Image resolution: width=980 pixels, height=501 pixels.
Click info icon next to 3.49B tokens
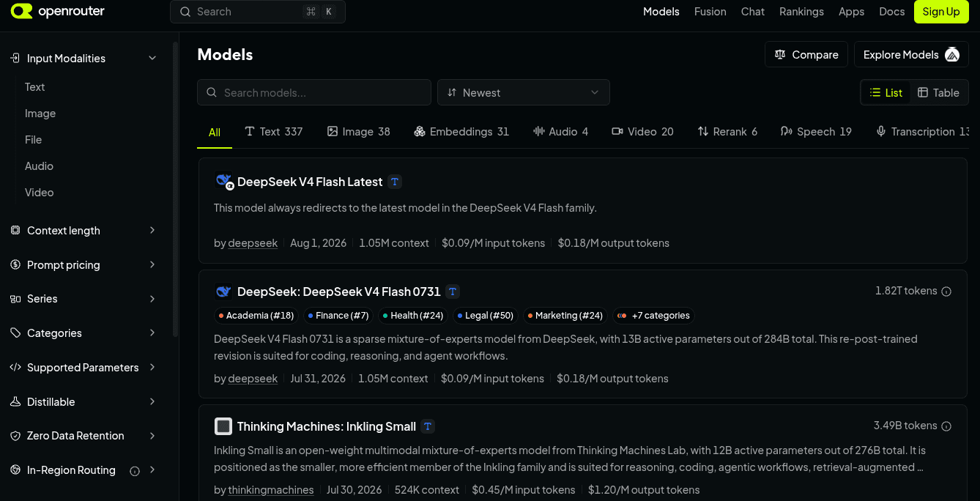point(946,426)
